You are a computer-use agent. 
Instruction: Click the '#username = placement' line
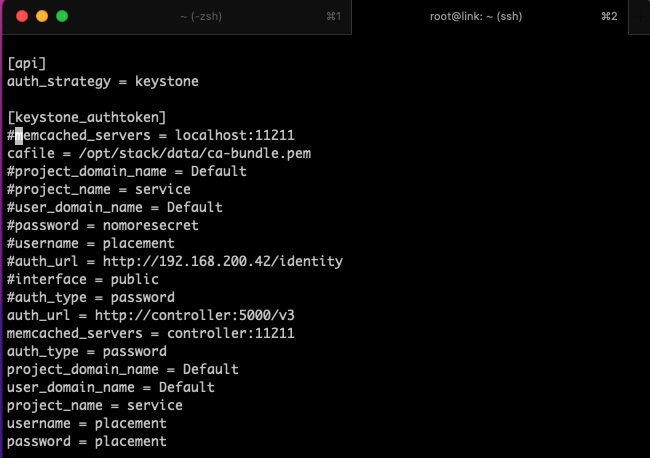91,243
